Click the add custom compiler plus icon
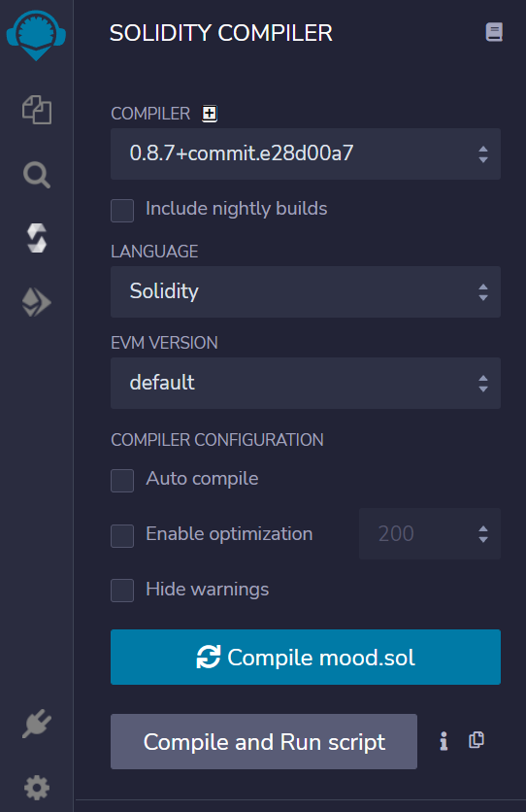 tap(210, 114)
